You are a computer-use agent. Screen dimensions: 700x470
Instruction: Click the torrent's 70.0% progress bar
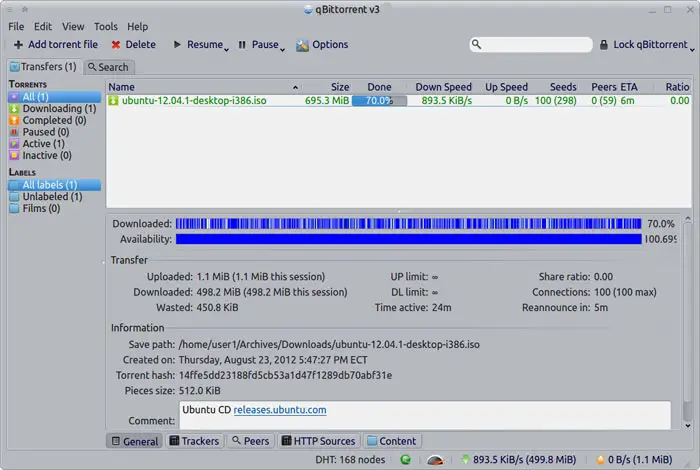tap(379, 101)
